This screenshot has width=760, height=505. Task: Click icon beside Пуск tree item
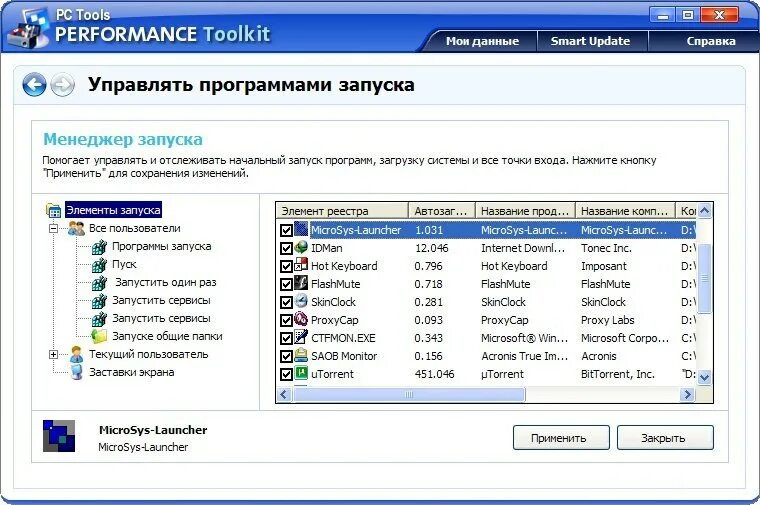pos(99,265)
